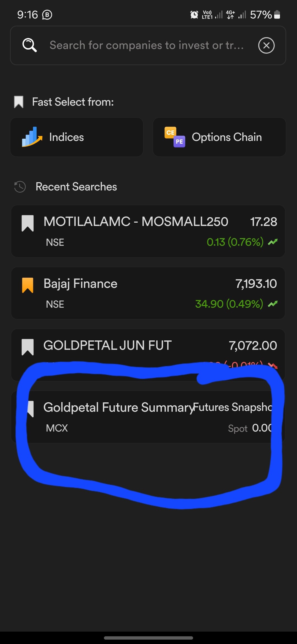Tap the alarm icon in status bar

click(x=194, y=15)
